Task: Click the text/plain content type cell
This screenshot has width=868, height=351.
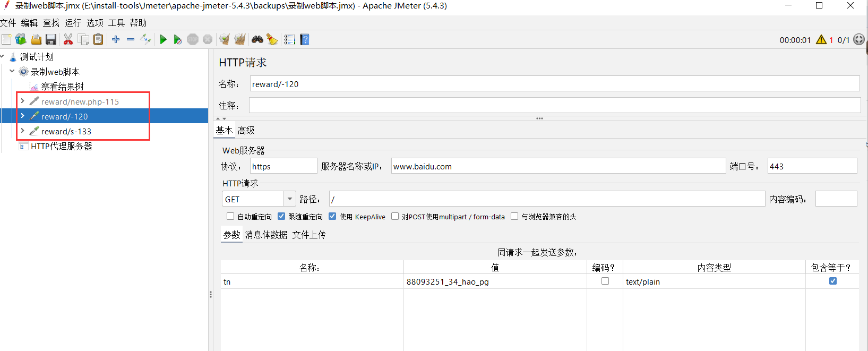Action: [x=714, y=281]
